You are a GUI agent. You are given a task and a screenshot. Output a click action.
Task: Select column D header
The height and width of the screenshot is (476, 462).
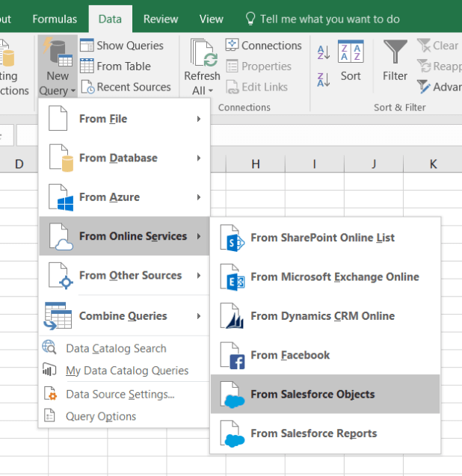(19, 164)
